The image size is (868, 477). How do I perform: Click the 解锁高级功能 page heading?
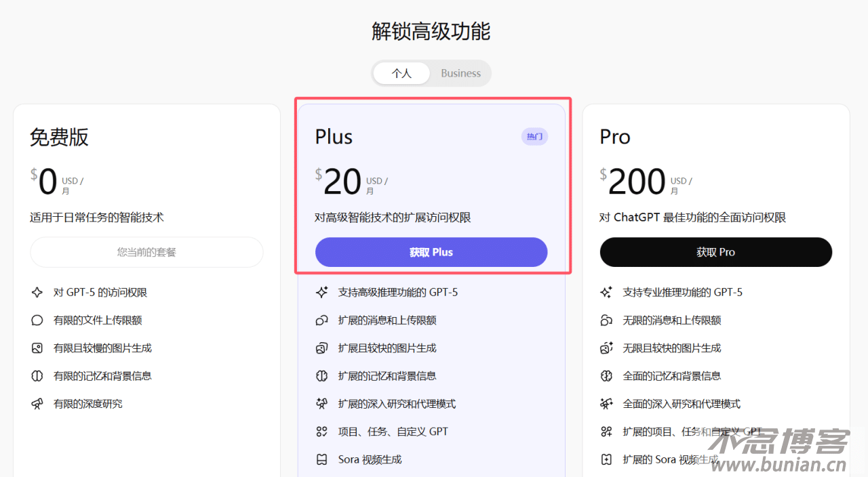(430, 31)
